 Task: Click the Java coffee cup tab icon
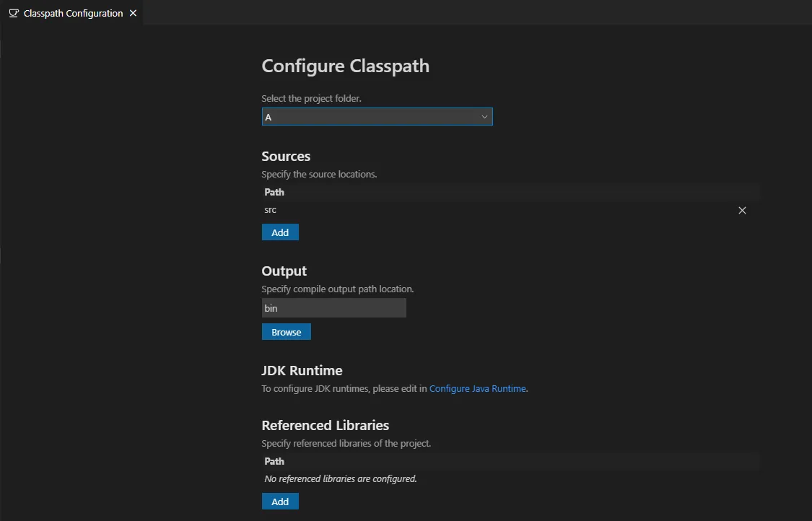pos(14,13)
